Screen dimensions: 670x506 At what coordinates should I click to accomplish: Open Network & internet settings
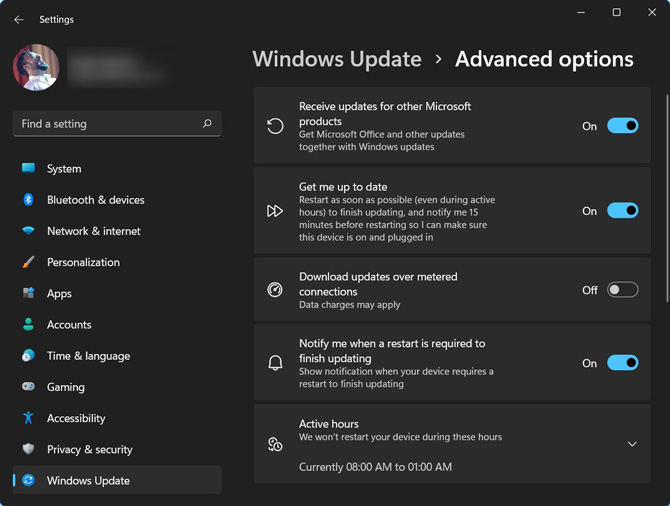[x=117, y=231]
